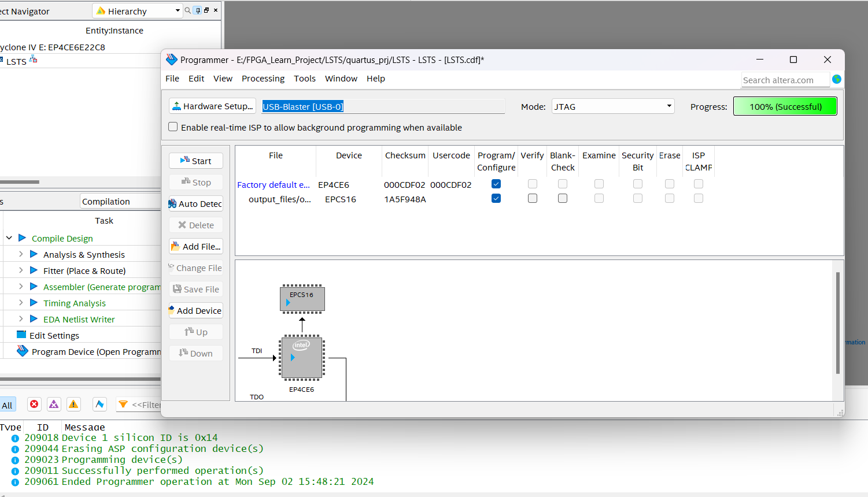
Task: Uncheck Program/Configure for EP4CE6 row
Action: click(x=496, y=184)
